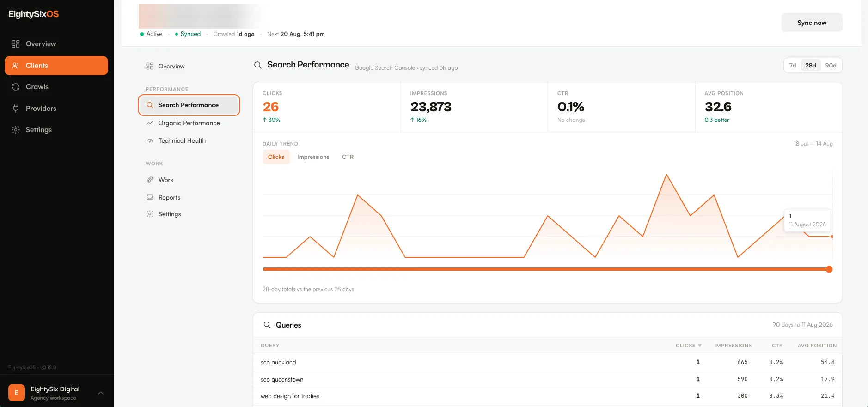Click the Sync now button
This screenshot has width=868, height=407.
pos(812,23)
